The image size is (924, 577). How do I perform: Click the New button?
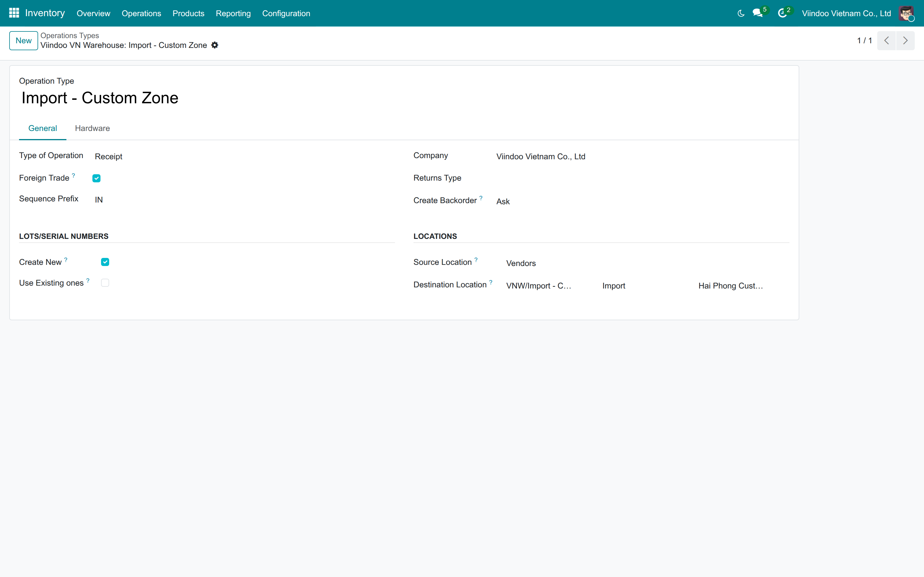tap(24, 40)
